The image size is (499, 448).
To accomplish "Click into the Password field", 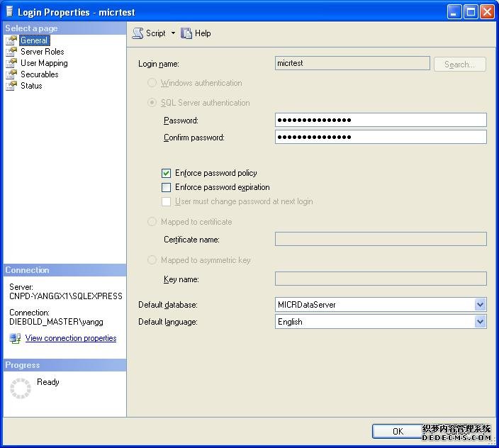I will pos(380,121).
